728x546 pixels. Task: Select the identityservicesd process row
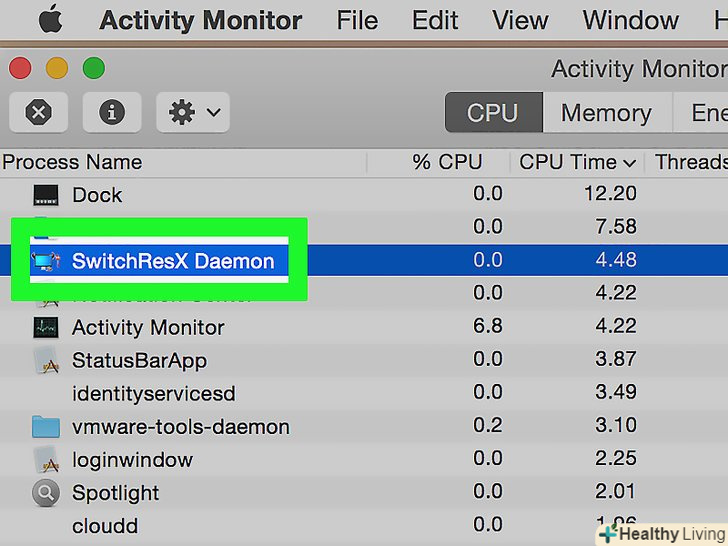tap(153, 394)
